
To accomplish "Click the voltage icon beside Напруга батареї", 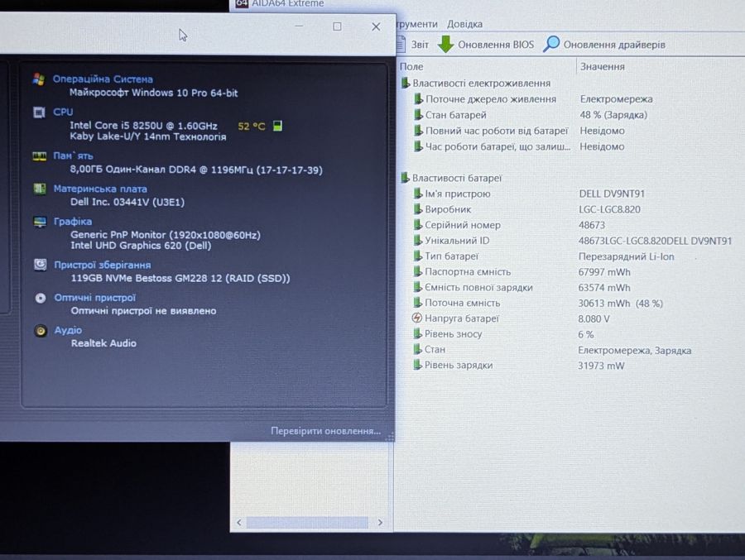I will pyautogui.click(x=416, y=318).
